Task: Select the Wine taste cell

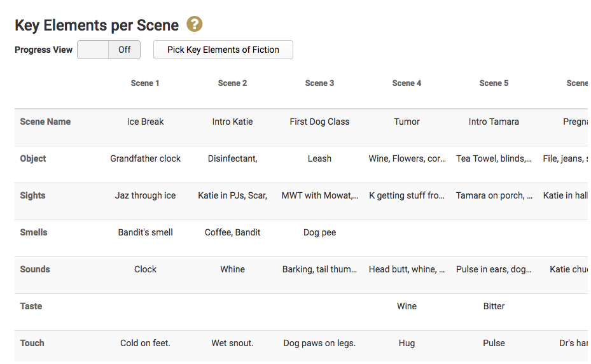Action: tap(407, 306)
